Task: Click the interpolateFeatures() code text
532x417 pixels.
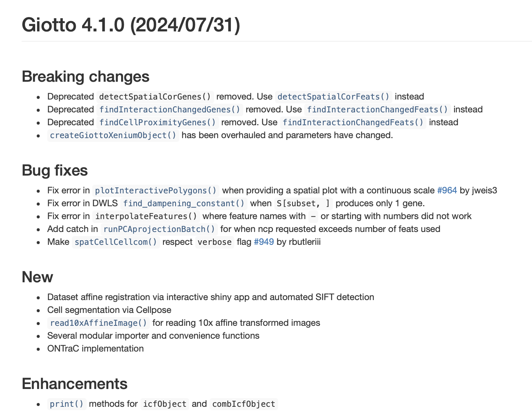Action: pos(146,216)
